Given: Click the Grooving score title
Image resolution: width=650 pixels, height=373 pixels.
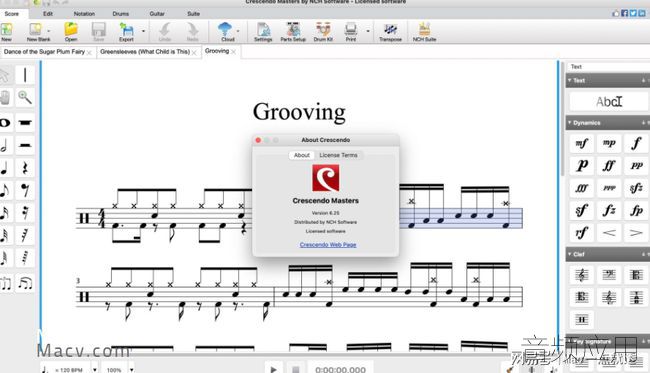Looking at the screenshot, I should [299, 113].
